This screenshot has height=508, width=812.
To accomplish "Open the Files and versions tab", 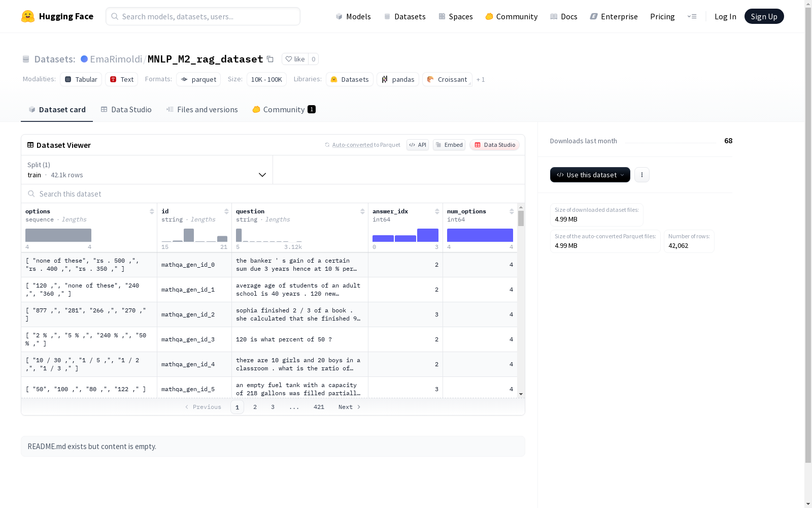I will point(202,110).
